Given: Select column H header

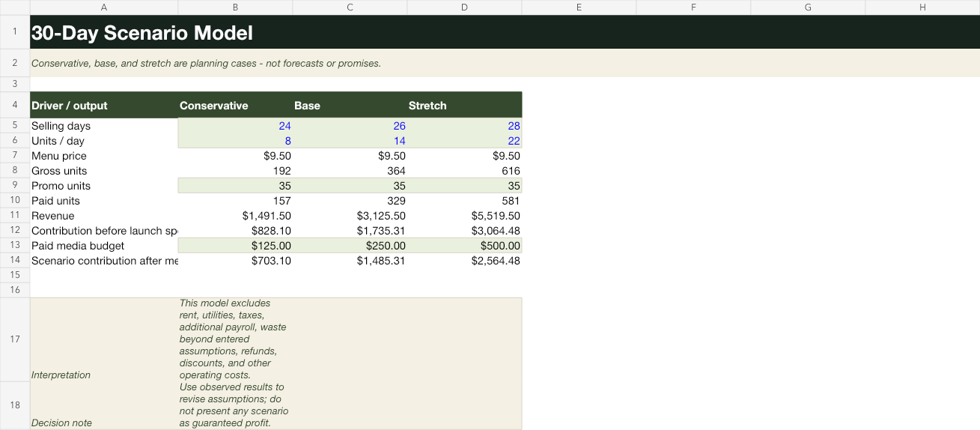Looking at the screenshot, I should (922, 7).
